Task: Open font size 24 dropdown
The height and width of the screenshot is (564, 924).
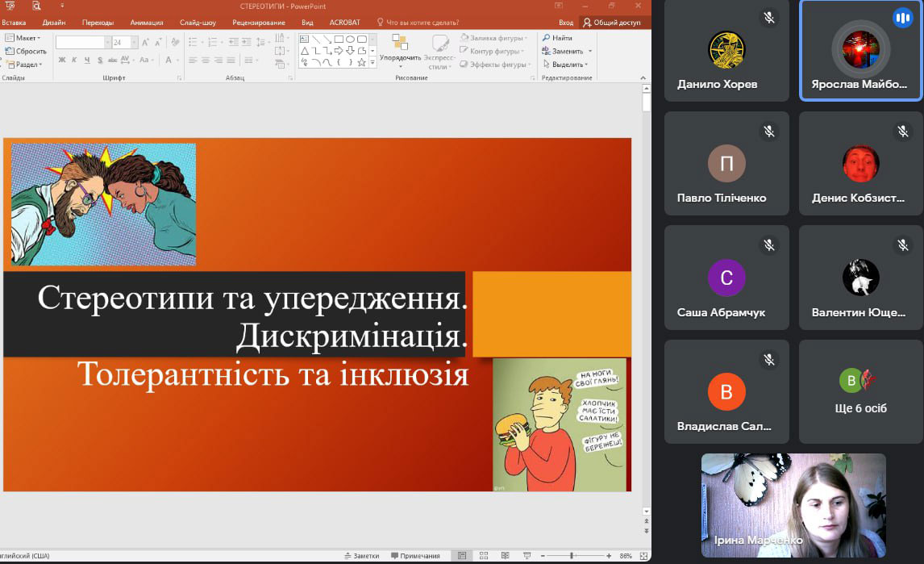Action: (134, 43)
